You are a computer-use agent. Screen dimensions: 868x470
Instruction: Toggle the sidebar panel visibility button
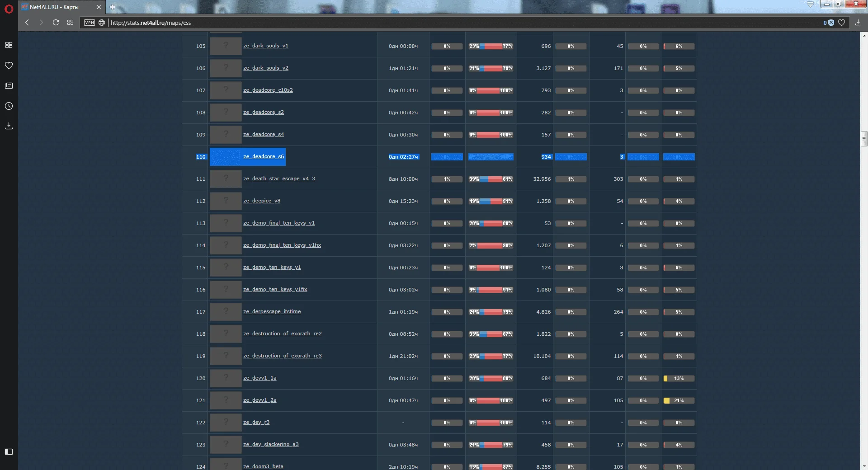click(9, 451)
